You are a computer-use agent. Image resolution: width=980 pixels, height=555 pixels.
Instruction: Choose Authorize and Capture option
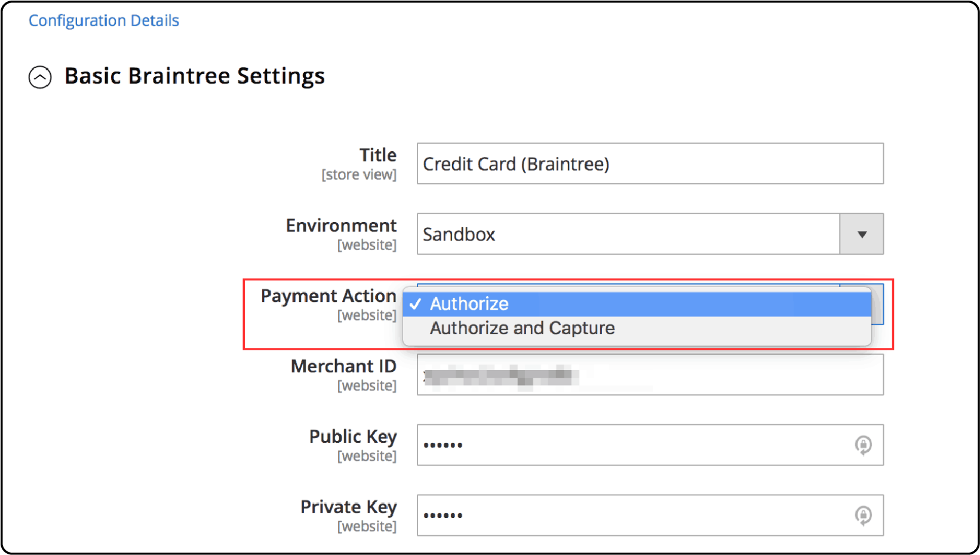click(637, 328)
